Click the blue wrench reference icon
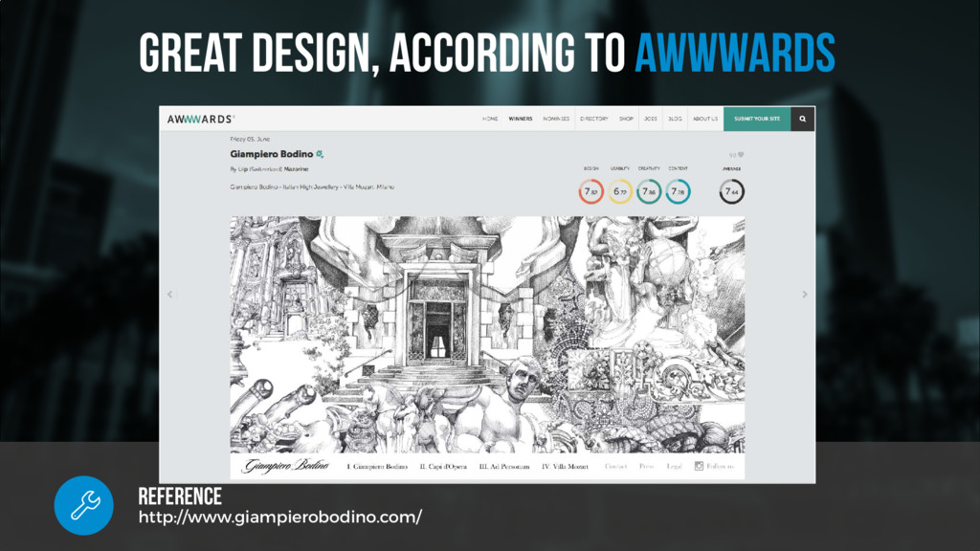This screenshot has width=980, height=551. tap(84, 505)
